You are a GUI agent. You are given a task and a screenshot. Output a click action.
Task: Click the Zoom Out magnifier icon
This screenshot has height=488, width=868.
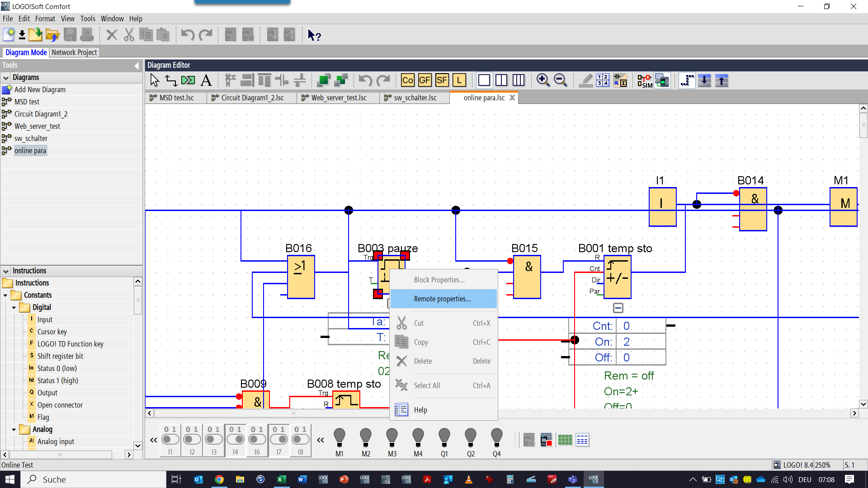[x=560, y=80]
